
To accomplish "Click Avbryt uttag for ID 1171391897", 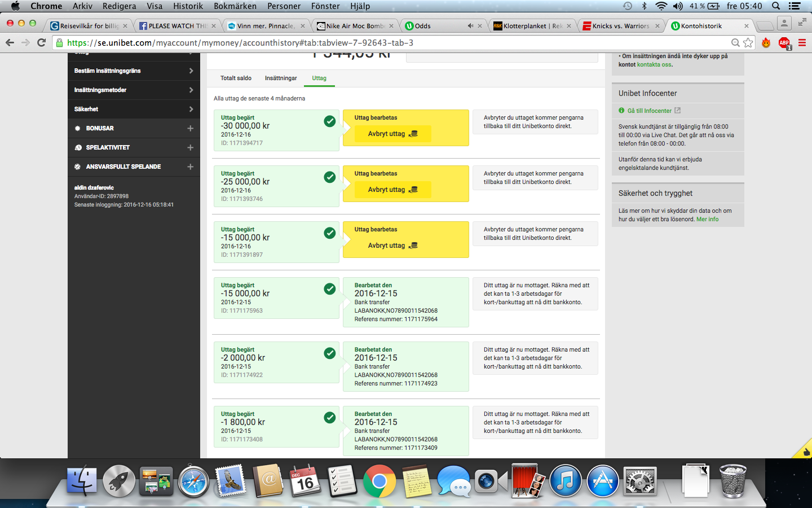I will click(x=392, y=246).
